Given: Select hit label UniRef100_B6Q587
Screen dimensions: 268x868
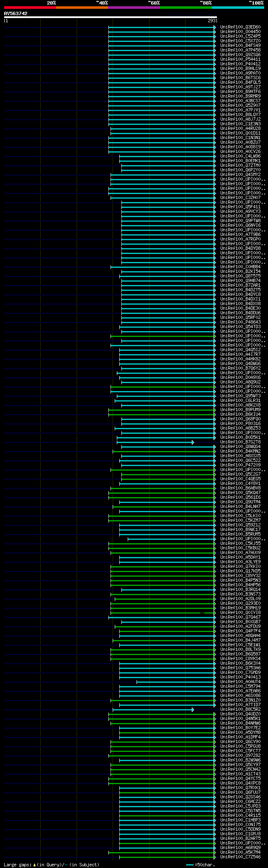Looking at the screenshot, I should [240, 654].
